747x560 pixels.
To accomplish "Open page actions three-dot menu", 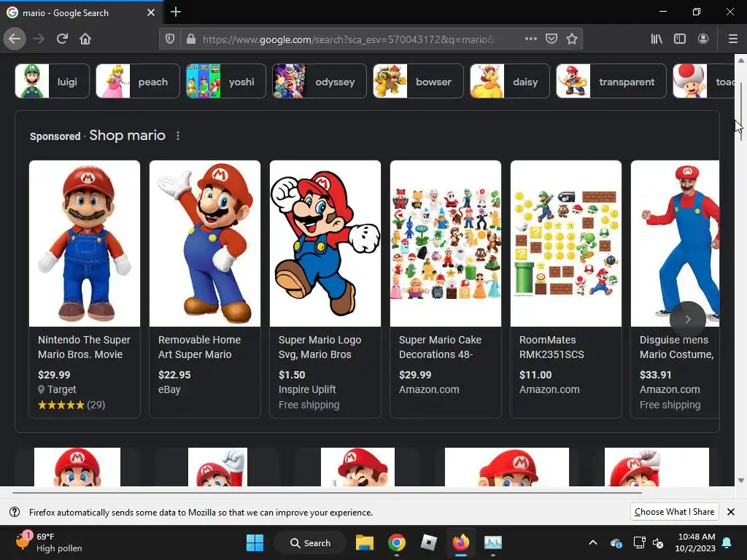I will 531,39.
